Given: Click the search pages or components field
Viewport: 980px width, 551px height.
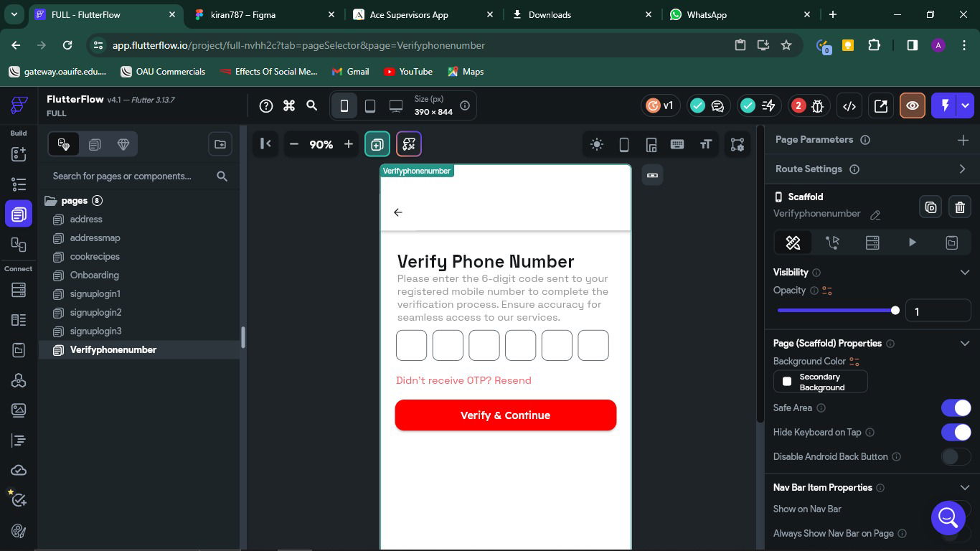Looking at the screenshot, I should pyautogui.click(x=129, y=176).
